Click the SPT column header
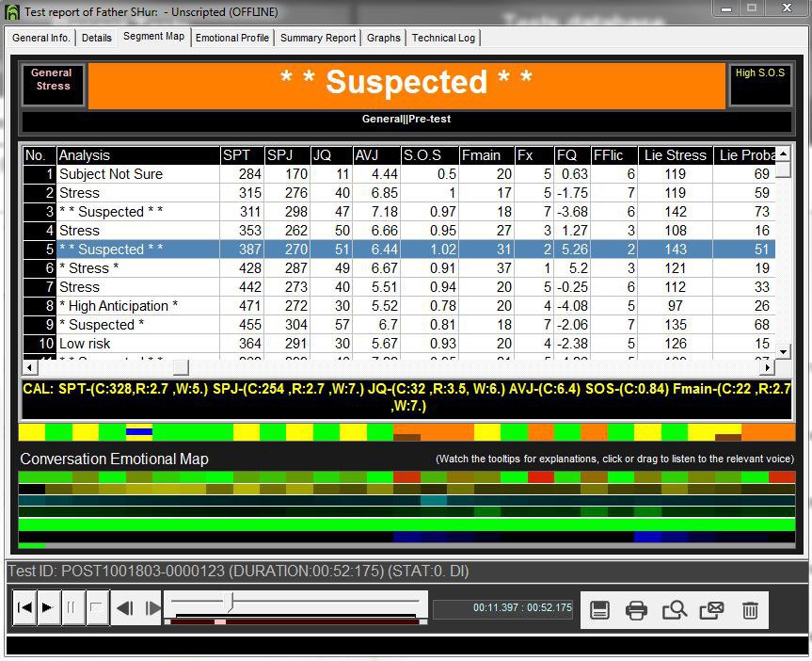This screenshot has height=661, width=812. click(x=242, y=155)
